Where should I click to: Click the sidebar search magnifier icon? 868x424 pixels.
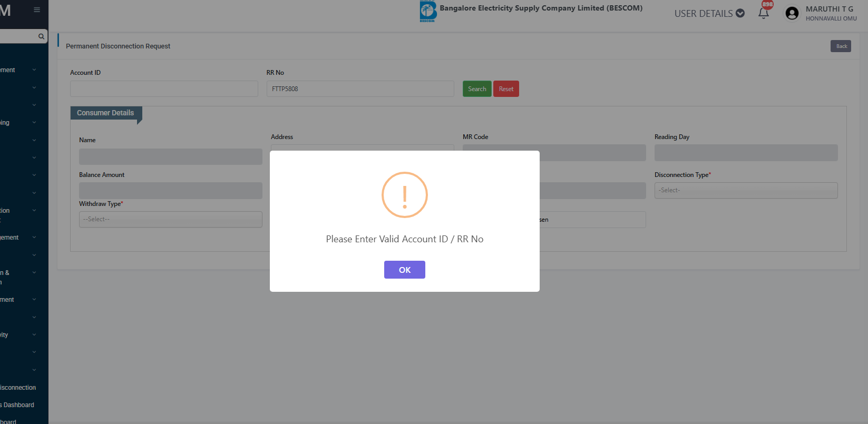click(41, 36)
